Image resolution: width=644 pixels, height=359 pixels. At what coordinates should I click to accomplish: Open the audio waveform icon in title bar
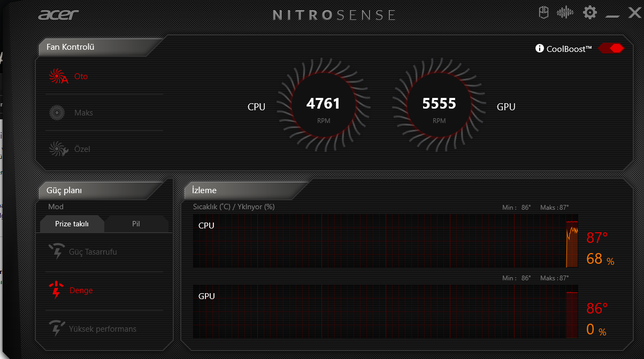[565, 12]
